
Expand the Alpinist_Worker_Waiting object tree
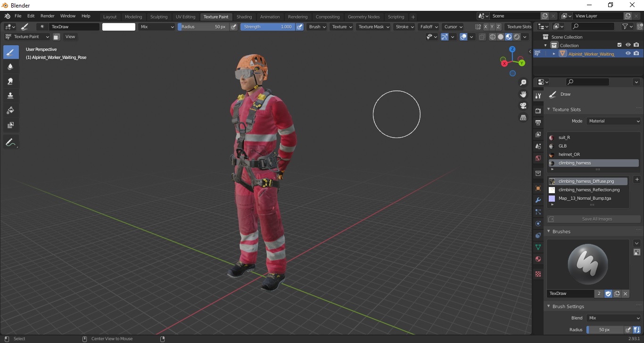[x=554, y=54]
